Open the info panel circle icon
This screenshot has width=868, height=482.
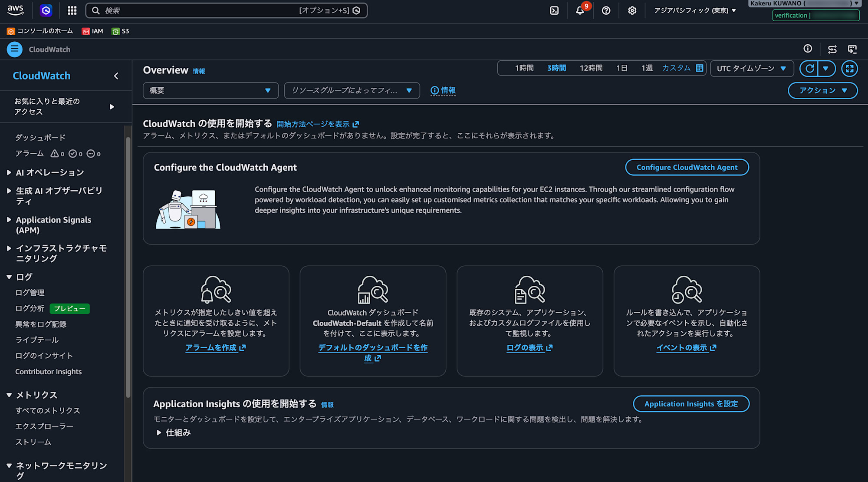coord(808,49)
